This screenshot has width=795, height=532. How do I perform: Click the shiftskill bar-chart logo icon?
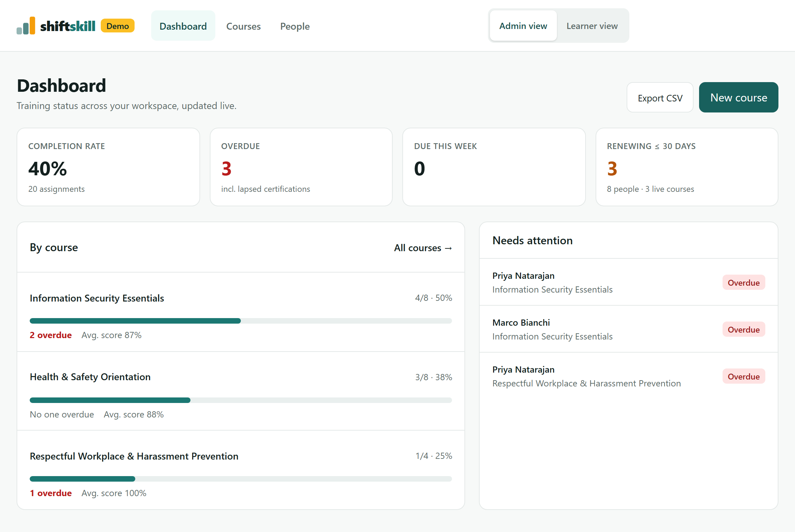click(x=26, y=26)
